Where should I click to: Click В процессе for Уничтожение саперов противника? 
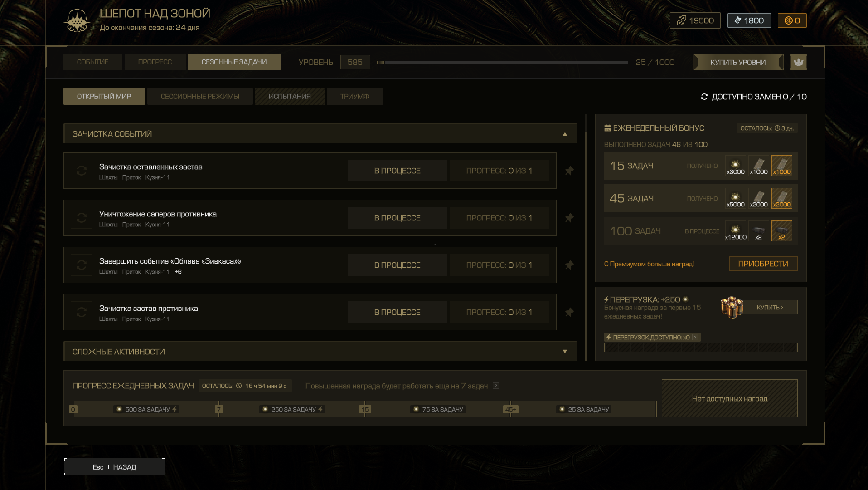(x=398, y=218)
